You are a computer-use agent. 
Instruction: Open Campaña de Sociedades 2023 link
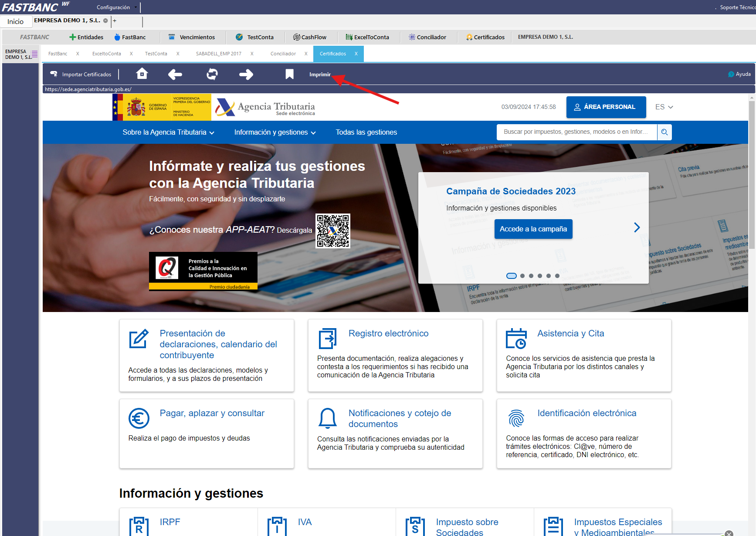(x=511, y=191)
